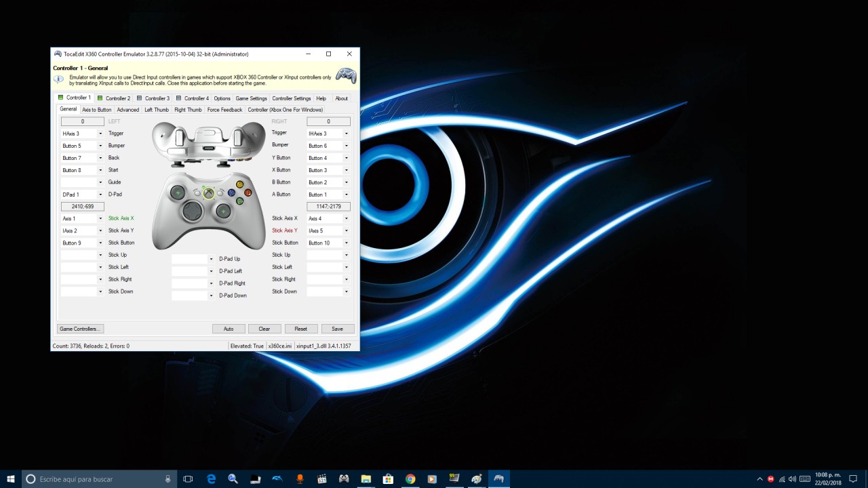868x488 pixels.
Task: Open the Force Feedback tab
Action: coord(224,110)
